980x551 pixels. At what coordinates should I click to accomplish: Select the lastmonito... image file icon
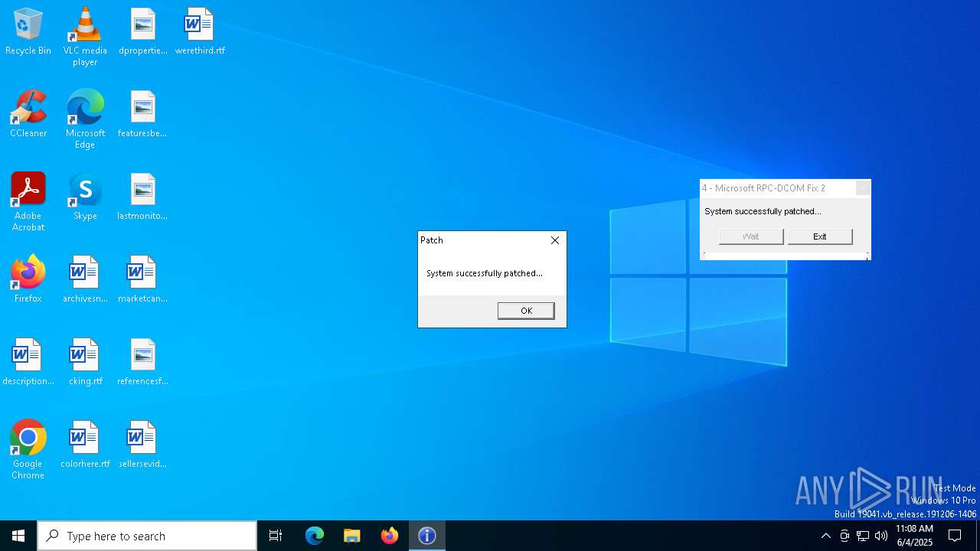143,197
